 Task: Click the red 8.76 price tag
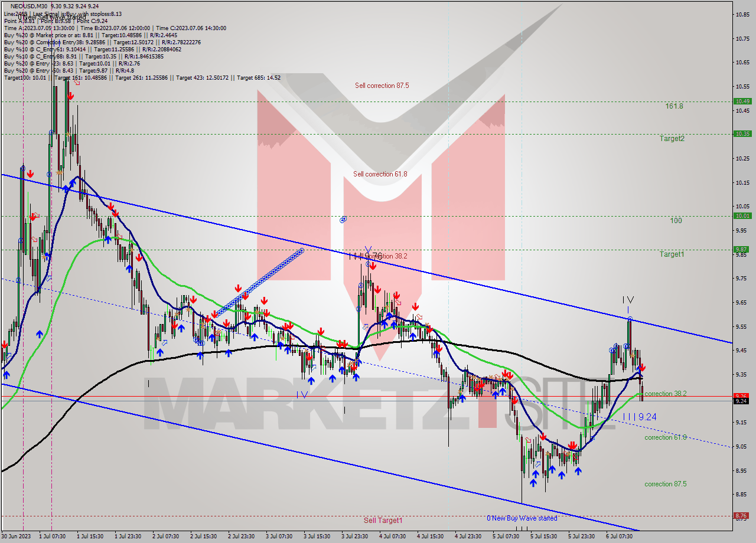742,515
